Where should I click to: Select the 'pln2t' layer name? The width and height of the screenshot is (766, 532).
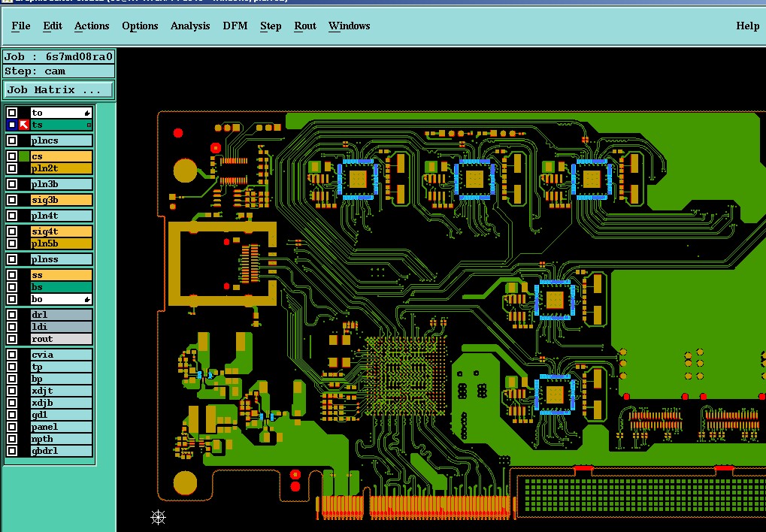61,168
